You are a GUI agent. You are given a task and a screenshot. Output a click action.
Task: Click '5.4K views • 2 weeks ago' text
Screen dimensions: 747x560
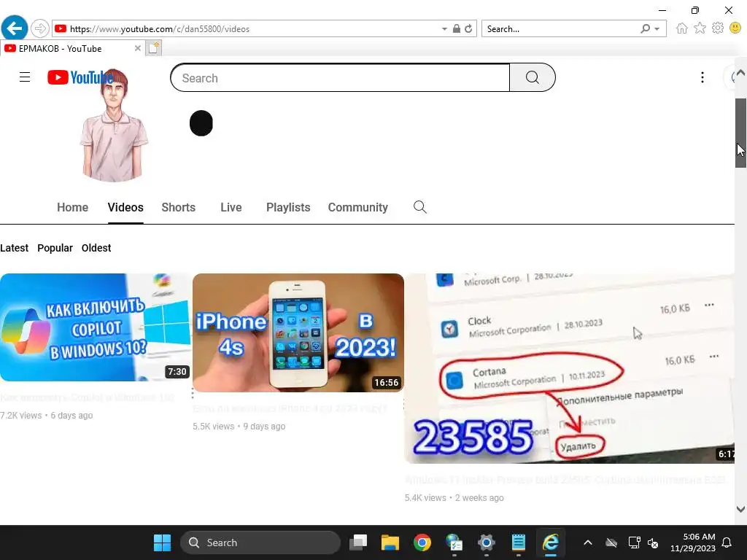454,497
